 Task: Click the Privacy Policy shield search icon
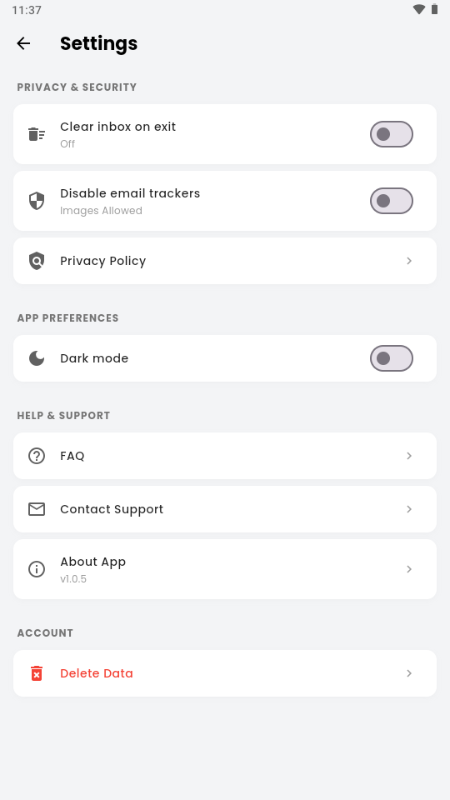[36, 261]
